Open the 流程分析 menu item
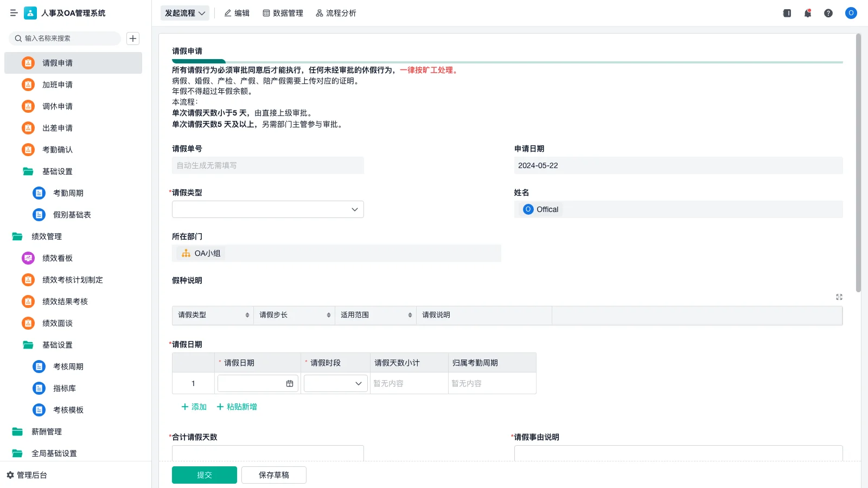The height and width of the screenshot is (488, 868). (x=336, y=13)
